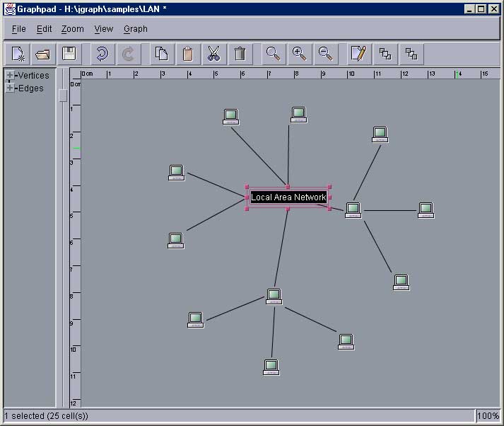Open the View menu
Image resolution: width=504 pixels, height=426 pixels.
click(x=103, y=29)
